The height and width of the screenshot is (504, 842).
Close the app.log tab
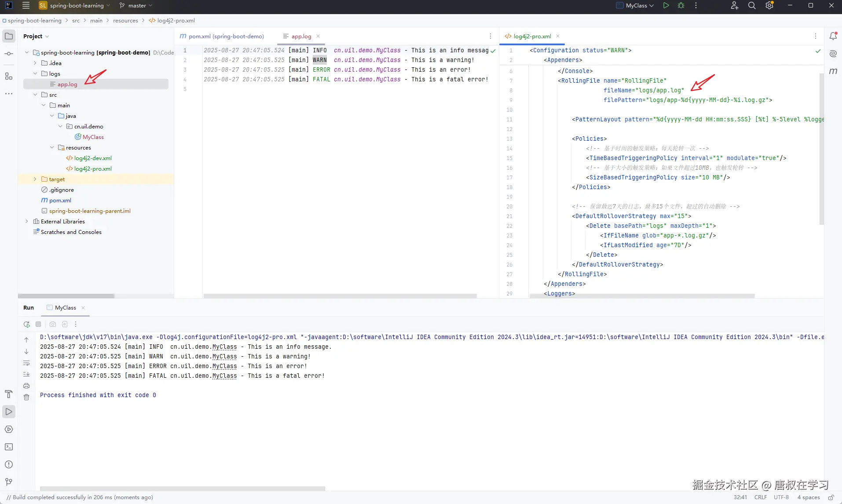pos(318,36)
